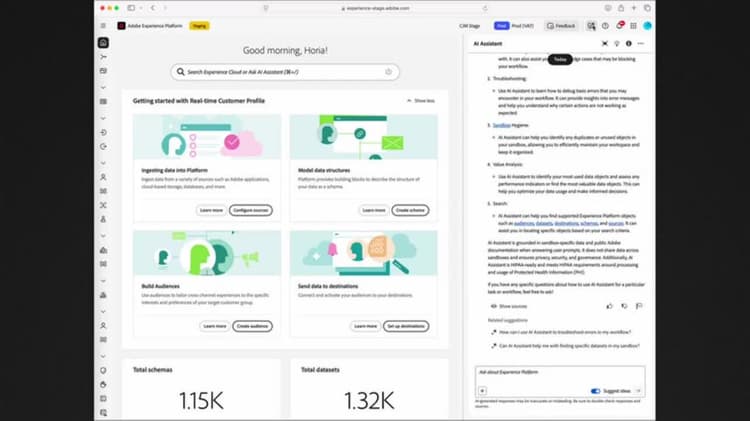Viewport: 750px width, 421px height.
Task: Click the Feedback button
Action: [561, 26]
